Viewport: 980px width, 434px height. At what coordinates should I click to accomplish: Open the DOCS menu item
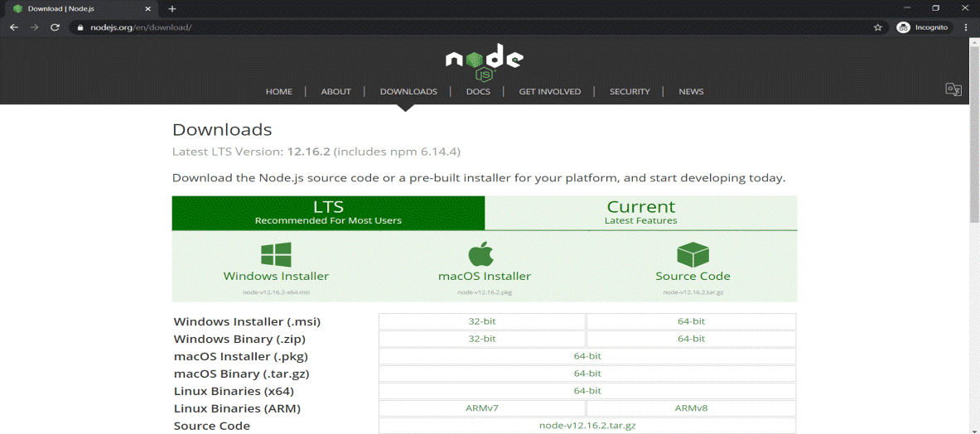point(478,92)
